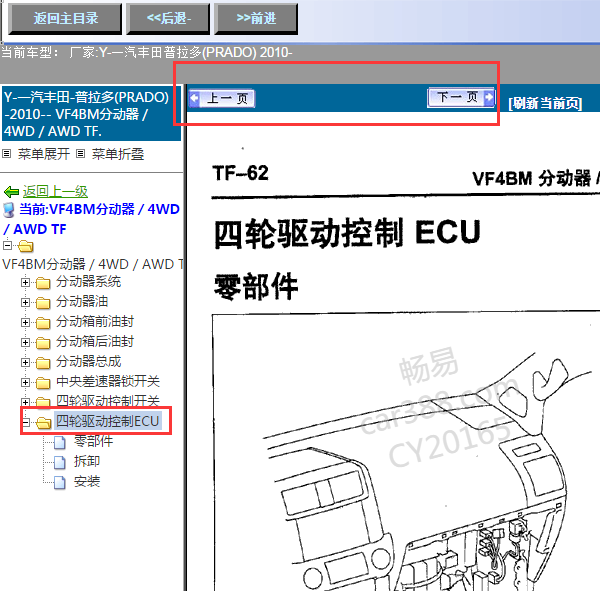600x591 pixels.
Task: Click the icon beside 菜单折叠
Action: pos(80,154)
